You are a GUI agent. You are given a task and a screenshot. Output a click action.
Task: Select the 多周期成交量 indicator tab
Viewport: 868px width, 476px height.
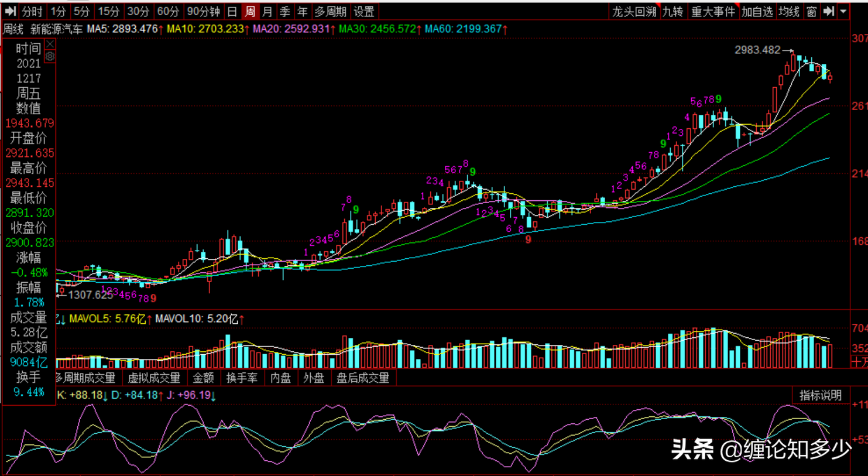tap(86, 378)
